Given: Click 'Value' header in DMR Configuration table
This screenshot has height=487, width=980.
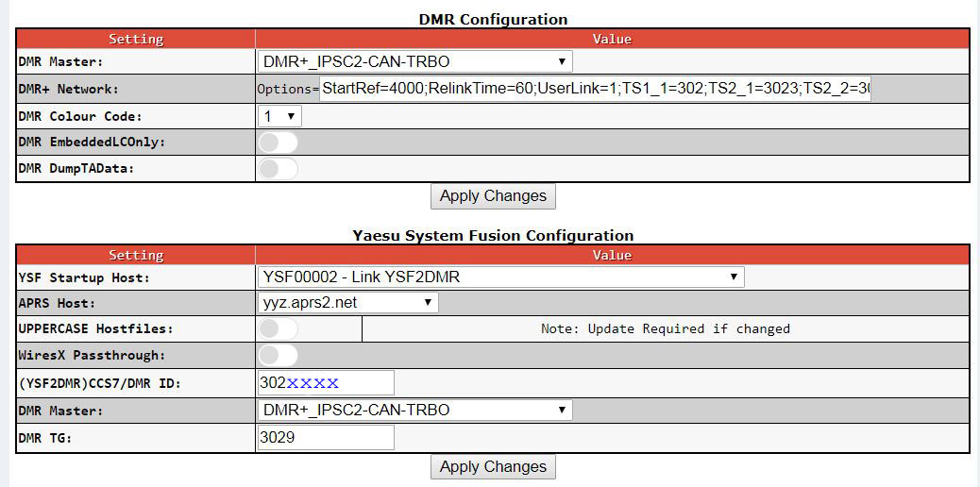Looking at the screenshot, I should coord(612,39).
